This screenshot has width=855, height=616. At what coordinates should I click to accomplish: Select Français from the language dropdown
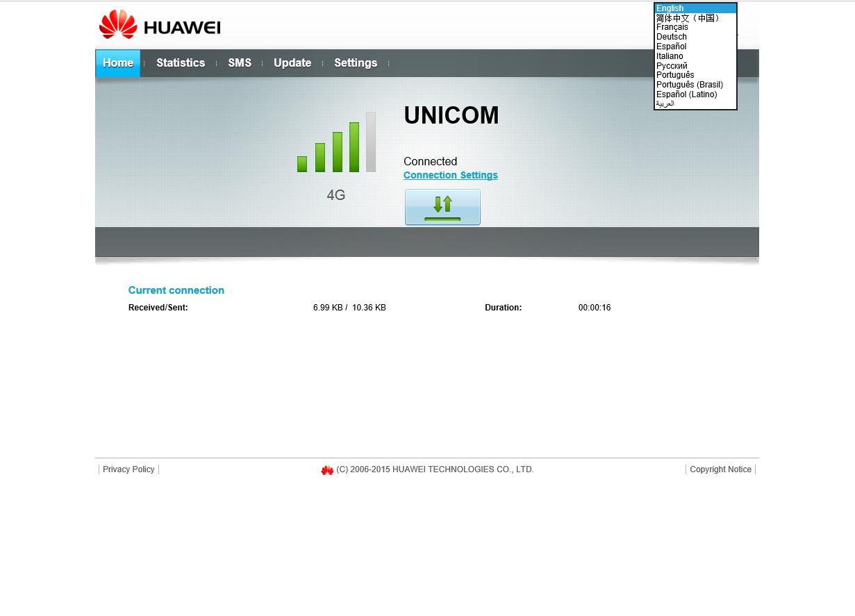pyautogui.click(x=695, y=27)
